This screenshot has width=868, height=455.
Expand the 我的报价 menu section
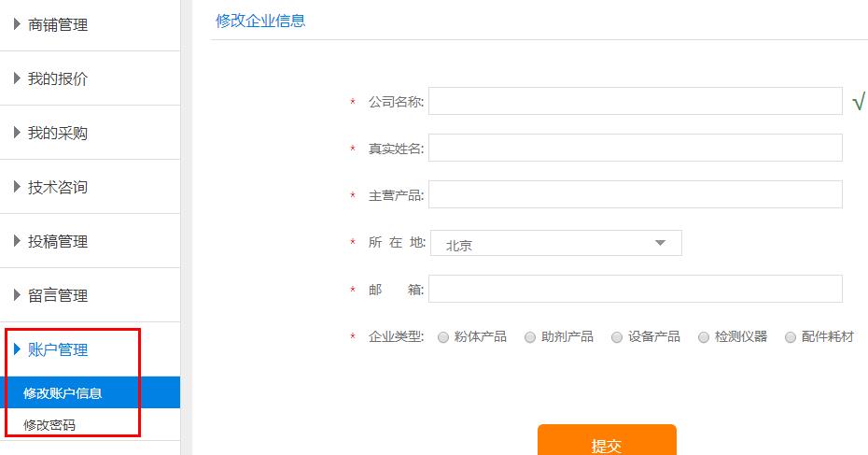57,79
